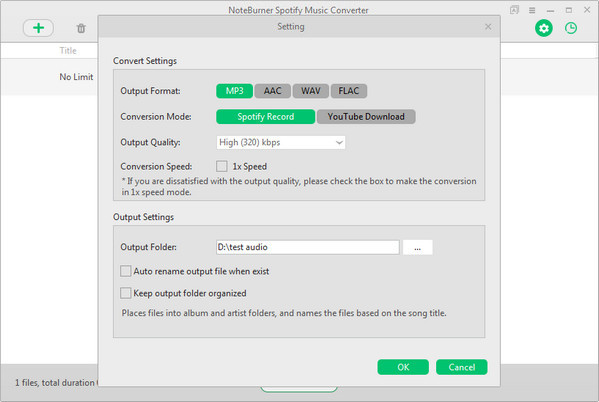Screen dimensions: 599x402
Task: Click the 1 files, total duration status text
Action: coord(56,383)
